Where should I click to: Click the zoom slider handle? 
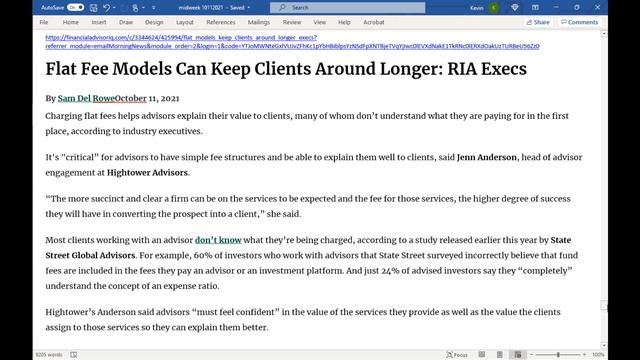[x=558, y=355]
